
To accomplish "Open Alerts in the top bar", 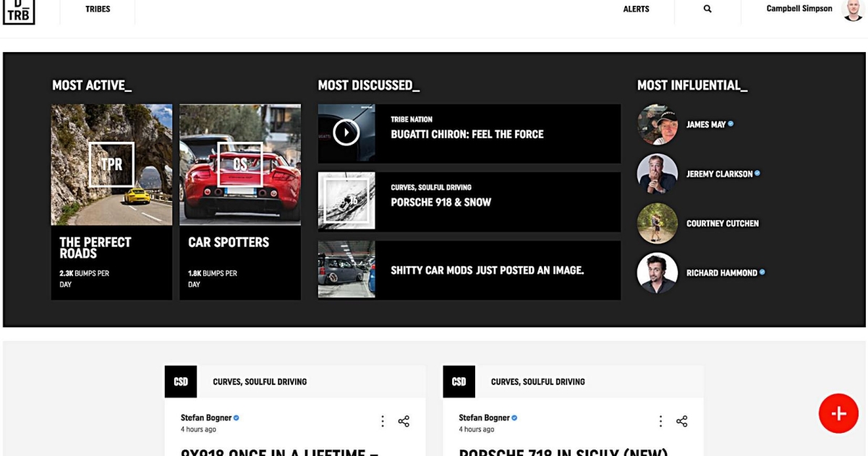I will pos(636,9).
